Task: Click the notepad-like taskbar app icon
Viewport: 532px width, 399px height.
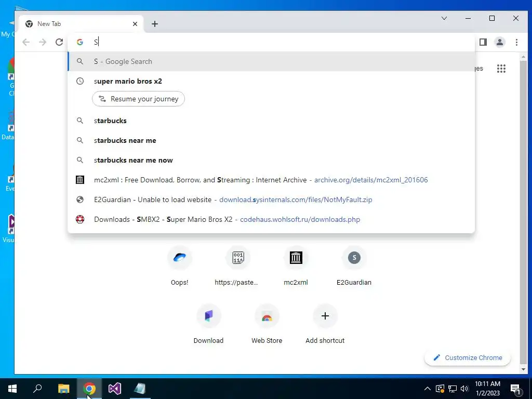Action: (x=140, y=389)
